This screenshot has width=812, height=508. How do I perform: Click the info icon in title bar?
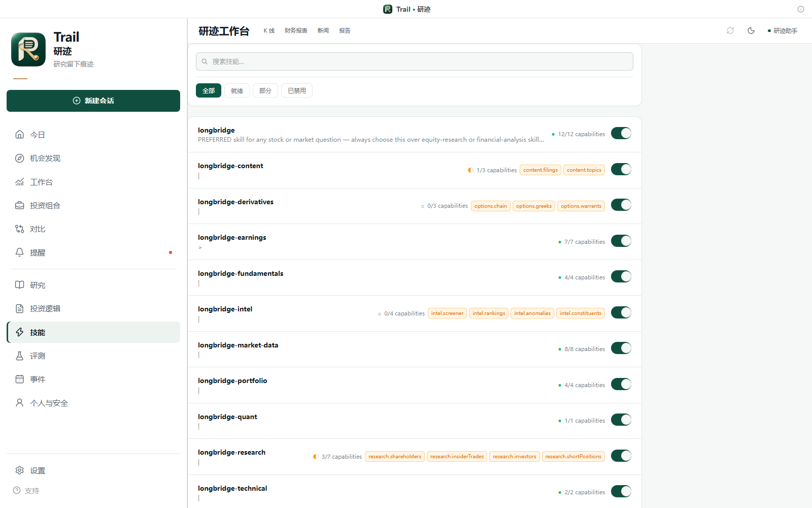801,9
